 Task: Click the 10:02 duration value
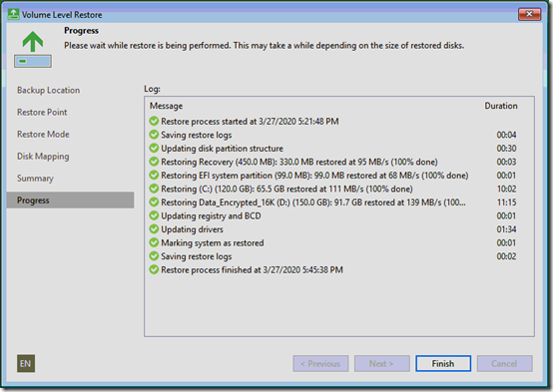click(x=506, y=189)
